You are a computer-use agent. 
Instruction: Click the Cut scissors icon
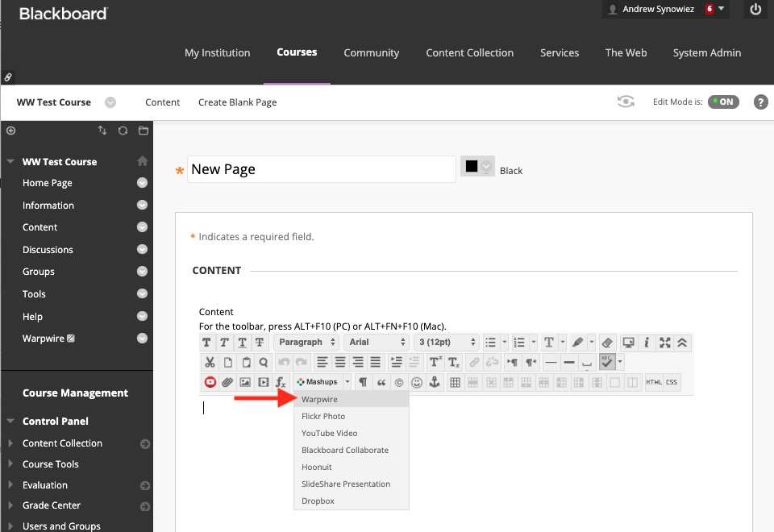[x=210, y=362]
